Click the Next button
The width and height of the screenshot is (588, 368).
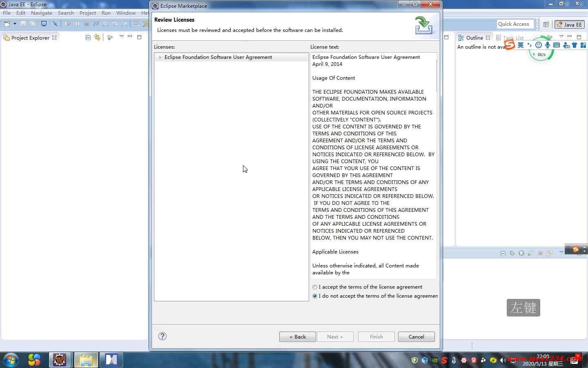pyautogui.click(x=335, y=337)
